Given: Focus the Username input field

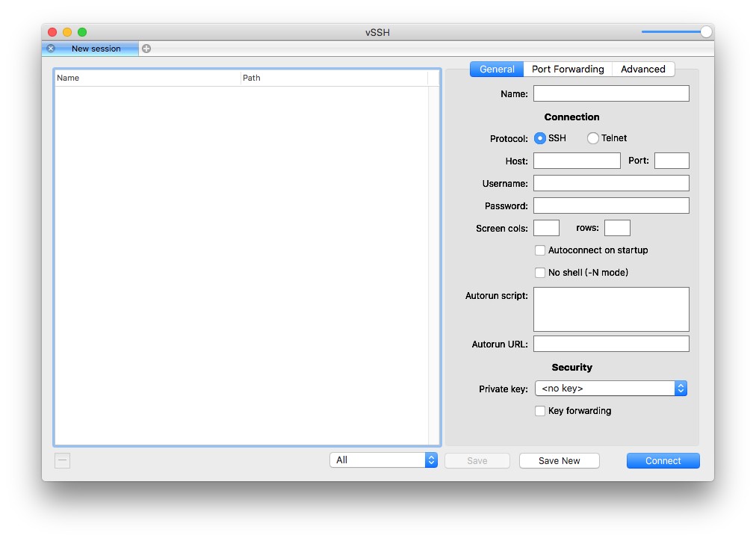Looking at the screenshot, I should [x=611, y=183].
